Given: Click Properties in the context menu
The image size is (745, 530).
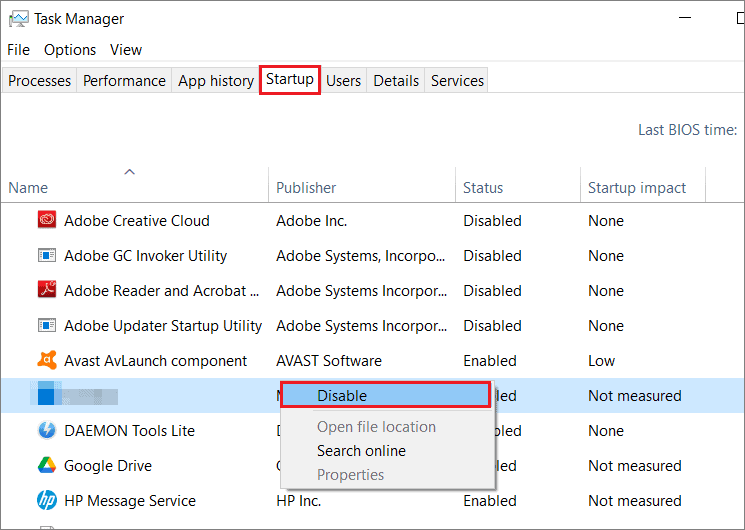Looking at the screenshot, I should pos(351,474).
